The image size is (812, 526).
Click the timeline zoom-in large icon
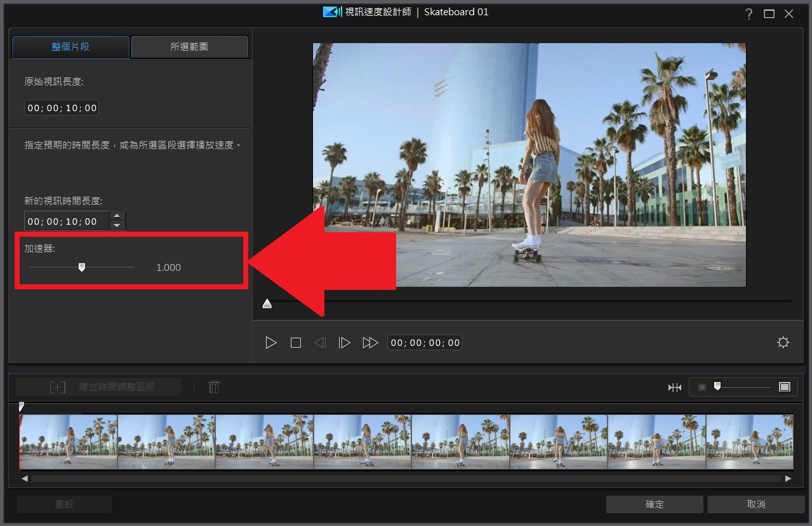coord(785,387)
